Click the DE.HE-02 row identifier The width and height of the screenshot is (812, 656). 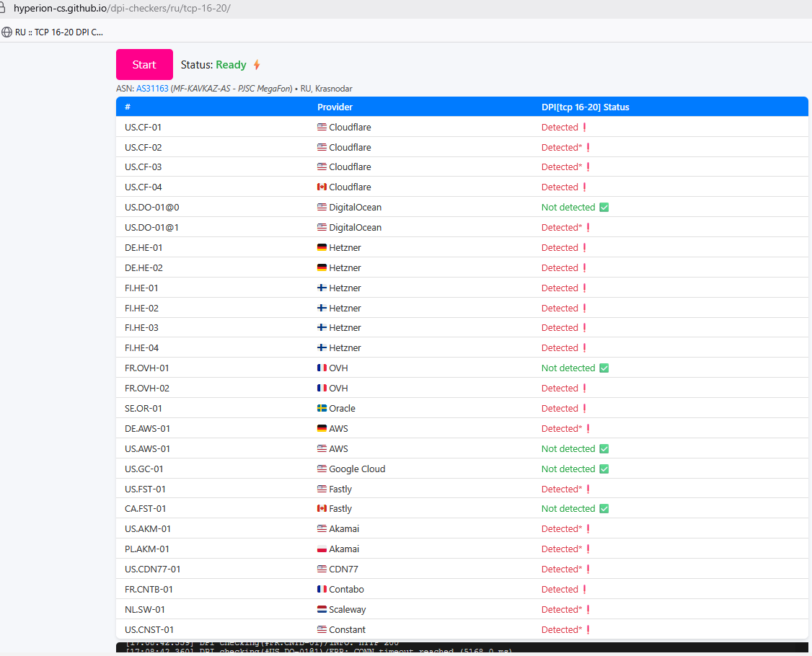pyautogui.click(x=144, y=267)
